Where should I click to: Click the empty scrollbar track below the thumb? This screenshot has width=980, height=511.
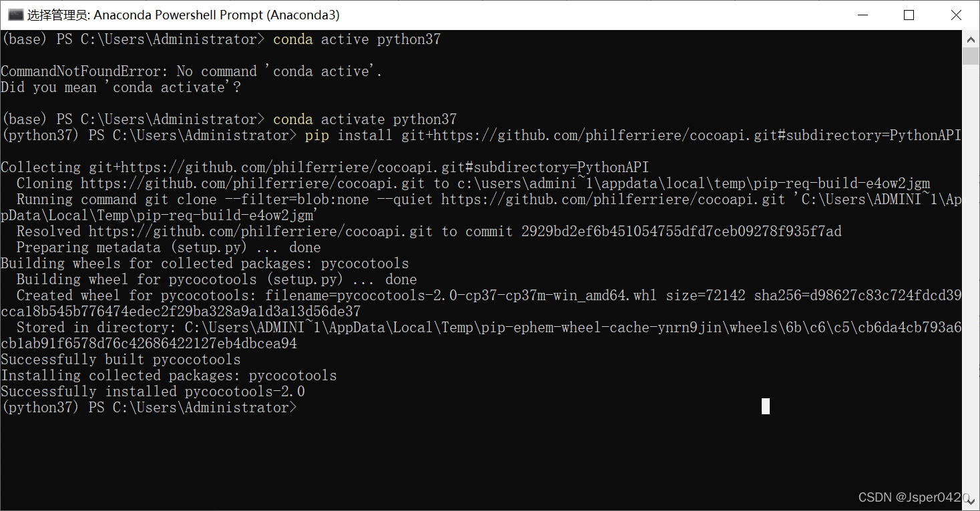pos(971,267)
